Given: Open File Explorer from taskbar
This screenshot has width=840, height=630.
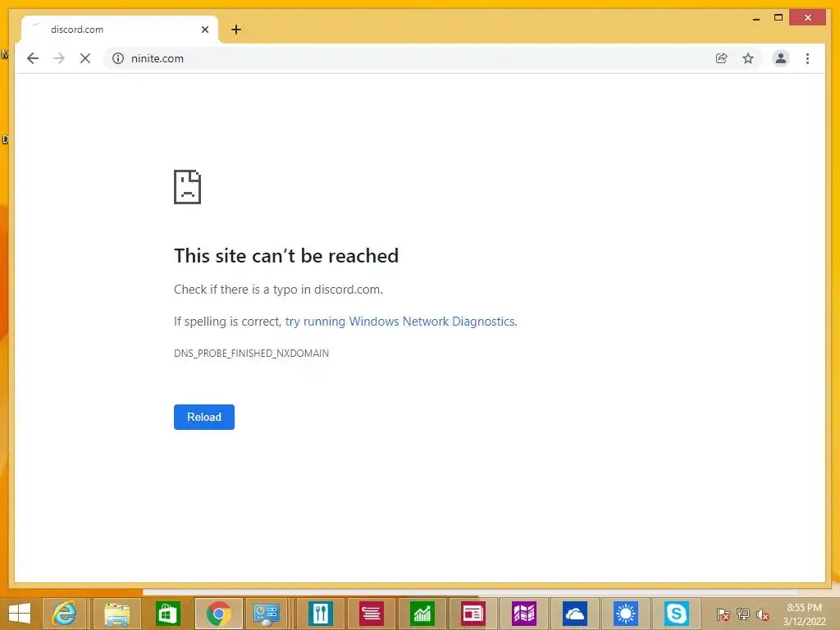Looking at the screenshot, I should [x=116, y=614].
